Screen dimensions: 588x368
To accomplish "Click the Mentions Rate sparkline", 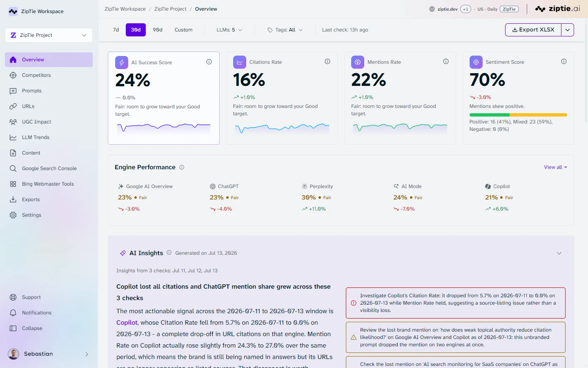I will [x=400, y=128].
